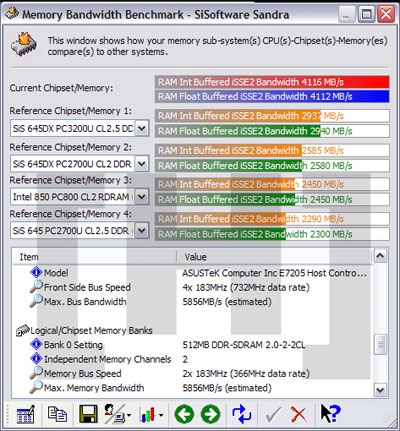This screenshot has height=431, width=400.
Task: Open the Reference Chipset/Memory 2 dropdown arrow
Action: coord(142,164)
